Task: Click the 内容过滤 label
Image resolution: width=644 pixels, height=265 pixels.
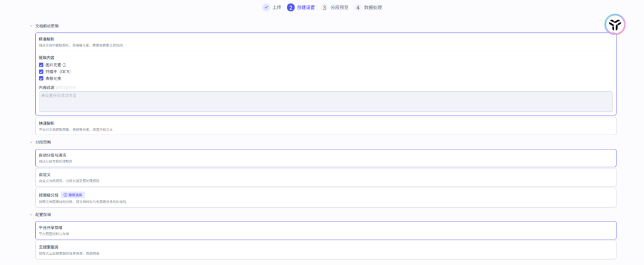Action: pos(47,88)
